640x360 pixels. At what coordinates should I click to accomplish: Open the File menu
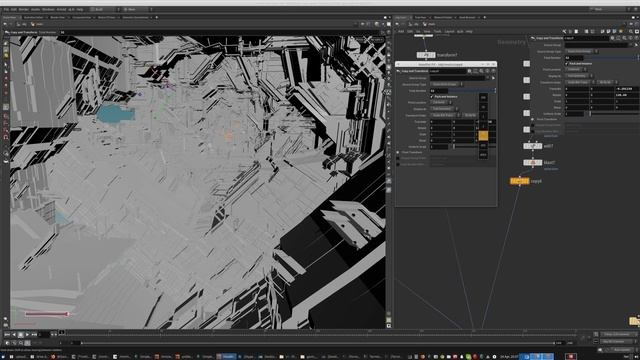coord(6,9)
